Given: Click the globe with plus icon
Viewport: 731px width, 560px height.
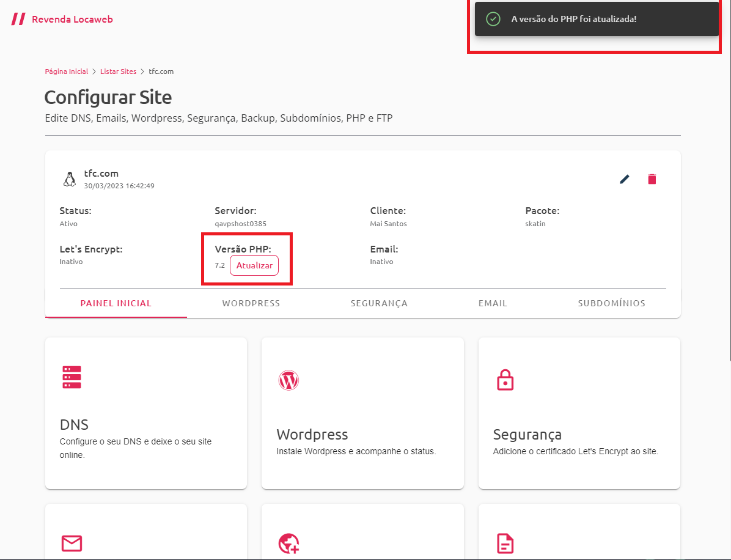Looking at the screenshot, I should pyautogui.click(x=288, y=543).
